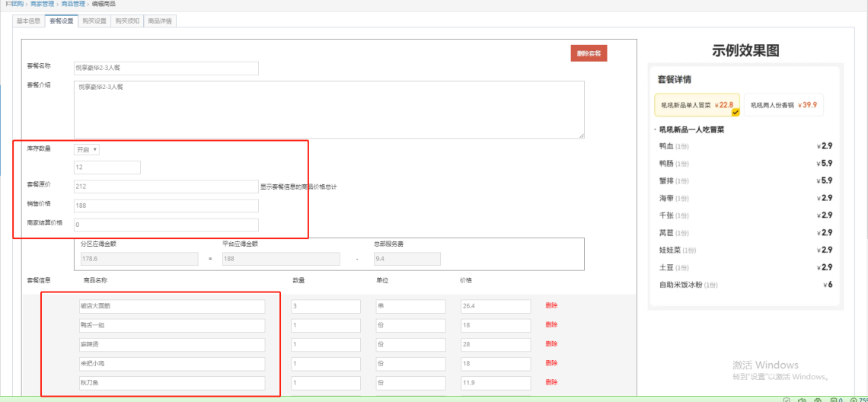Focus the 套餐介绍 text area
The image size is (868, 402).
point(328,109)
